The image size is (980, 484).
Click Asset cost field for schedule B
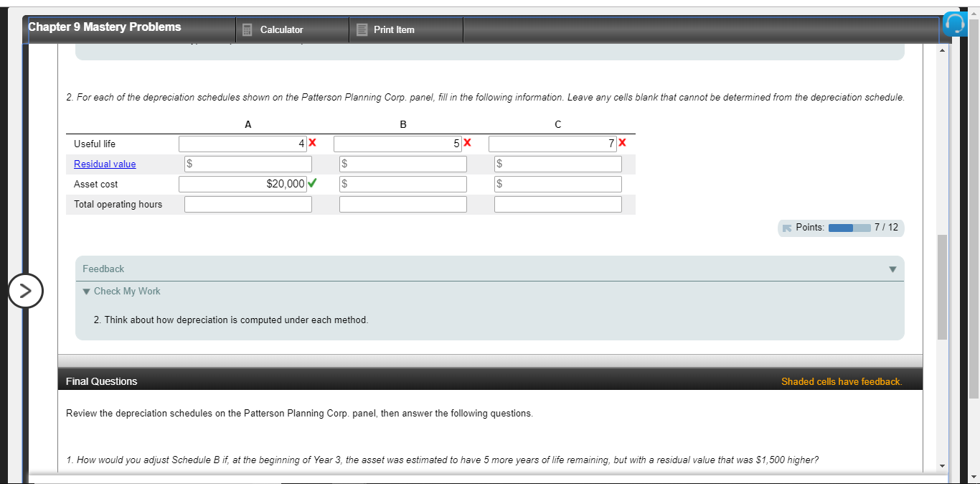403,184
